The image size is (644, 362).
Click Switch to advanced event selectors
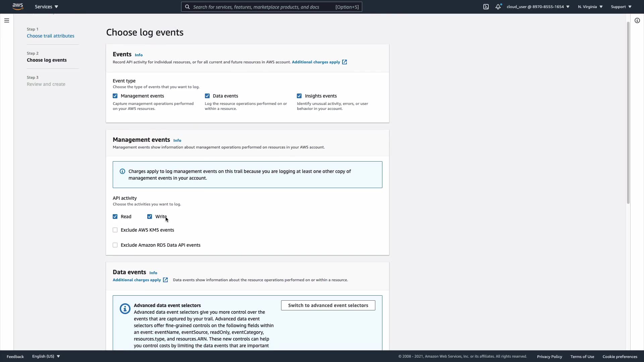(x=328, y=305)
